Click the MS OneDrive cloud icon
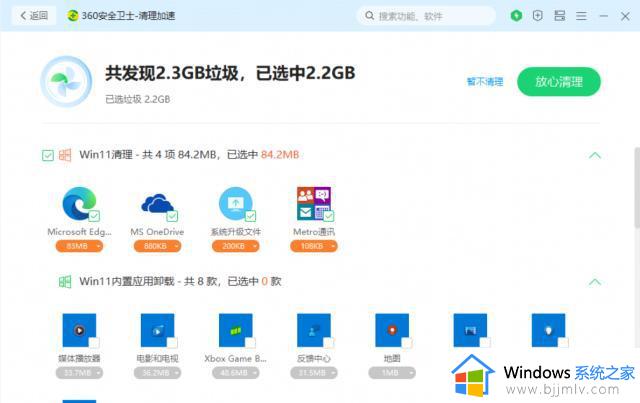640x403 pixels. coord(158,203)
